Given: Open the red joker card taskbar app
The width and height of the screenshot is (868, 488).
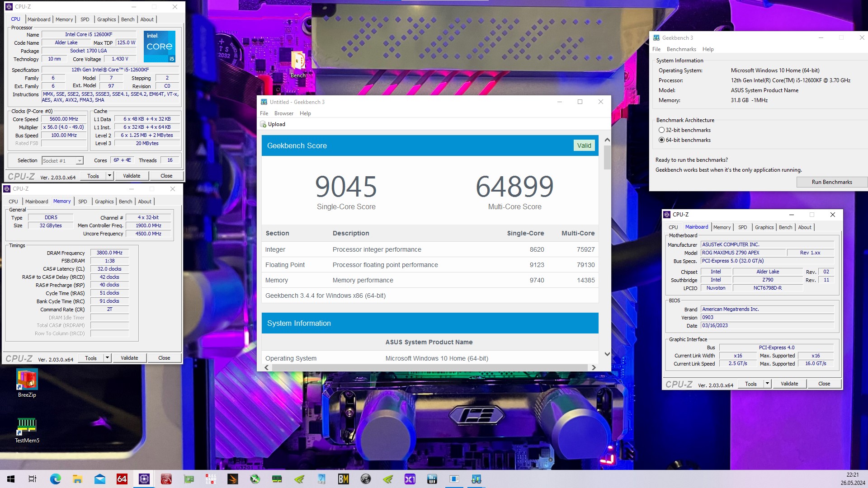Looking at the screenshot, I should click(x=166, y=479).
